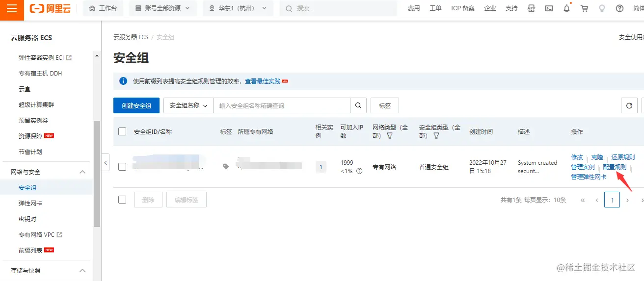This screenshot has height=281, width=644.
Task: Click the Alibaba Cloud logo
Action: [x=51, y=8]
